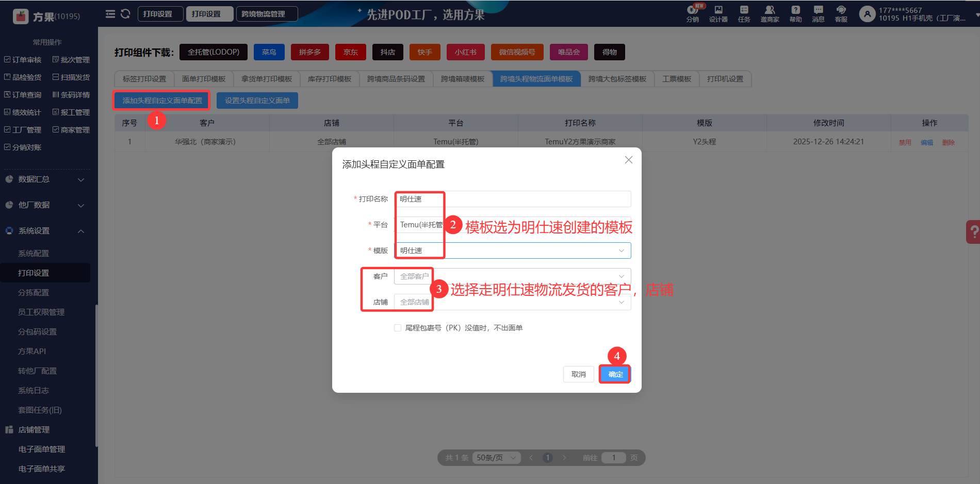
Task: Expand the 数据汇总 sidebar section
Action: point(45,179)
